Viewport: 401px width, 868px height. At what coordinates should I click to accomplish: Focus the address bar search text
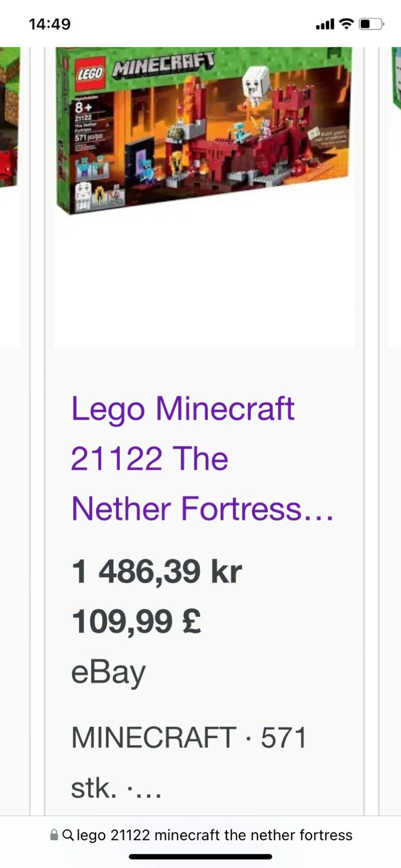click(214, 835)
